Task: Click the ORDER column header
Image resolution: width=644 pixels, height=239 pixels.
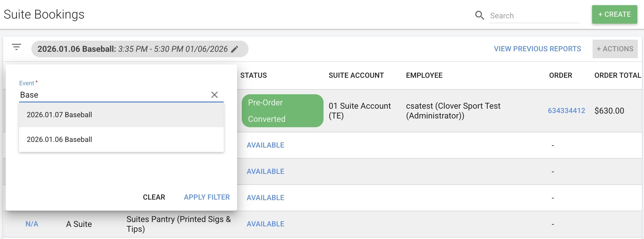Action: (561, 75)
